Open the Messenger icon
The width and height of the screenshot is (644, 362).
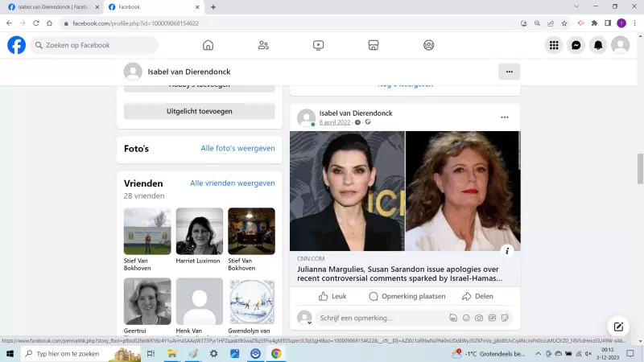(576, 45)
